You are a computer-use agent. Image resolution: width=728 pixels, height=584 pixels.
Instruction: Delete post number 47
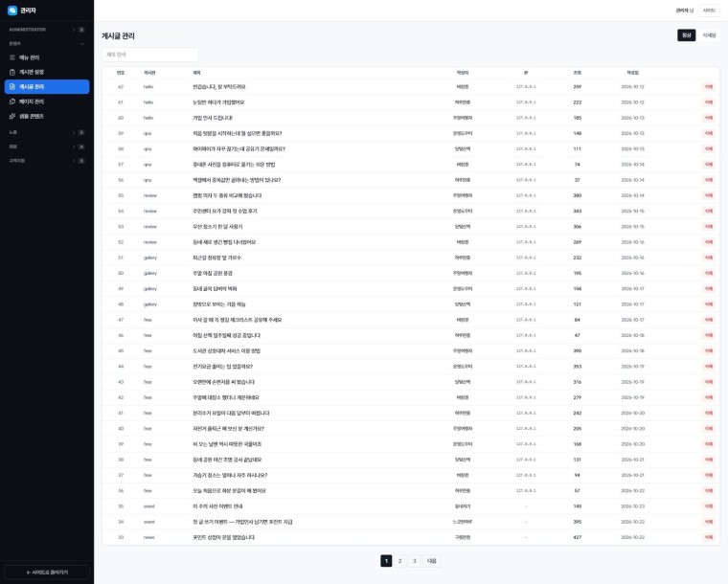709,320
